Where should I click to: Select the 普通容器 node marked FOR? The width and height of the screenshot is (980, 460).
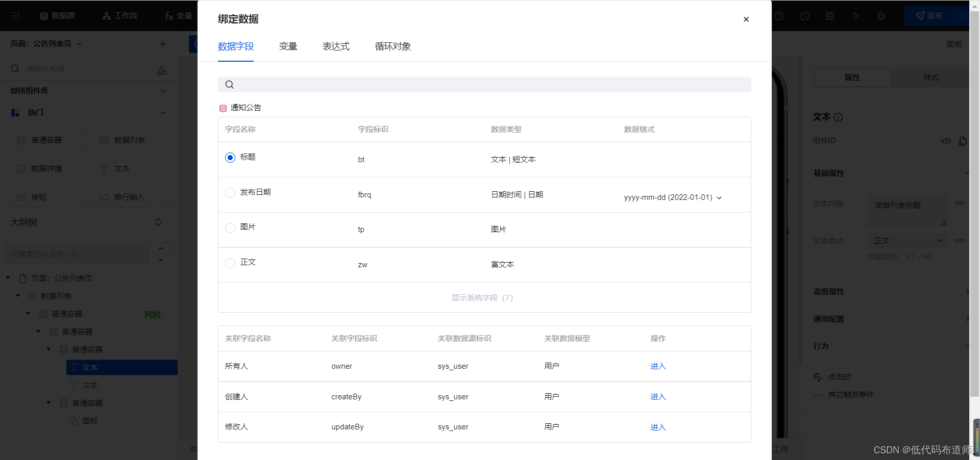(x=67, y=314)
